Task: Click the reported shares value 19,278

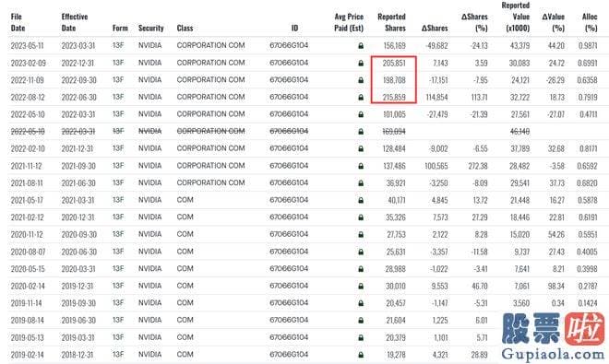Action: (396, 355)
